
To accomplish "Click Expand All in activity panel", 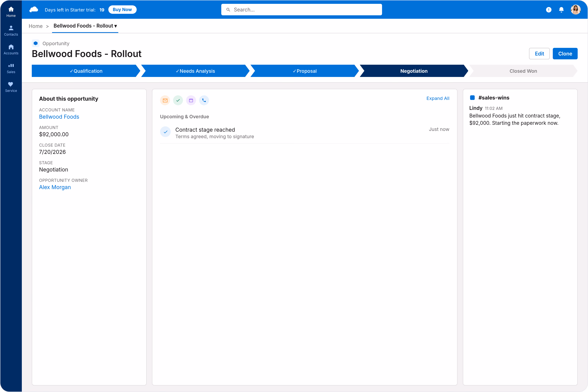I will (438, 98).
